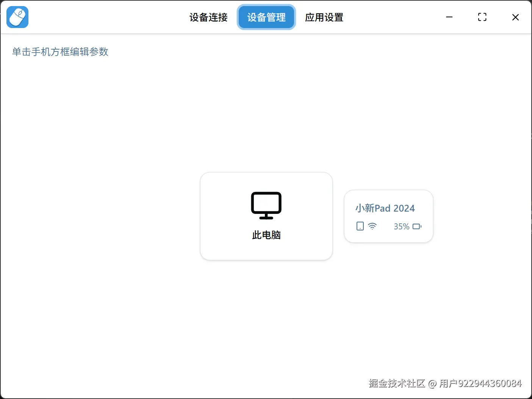Open the 小新Pad 2024 device card
The height and width of the screenshot is (399, 532).
[x=388, y=216]
